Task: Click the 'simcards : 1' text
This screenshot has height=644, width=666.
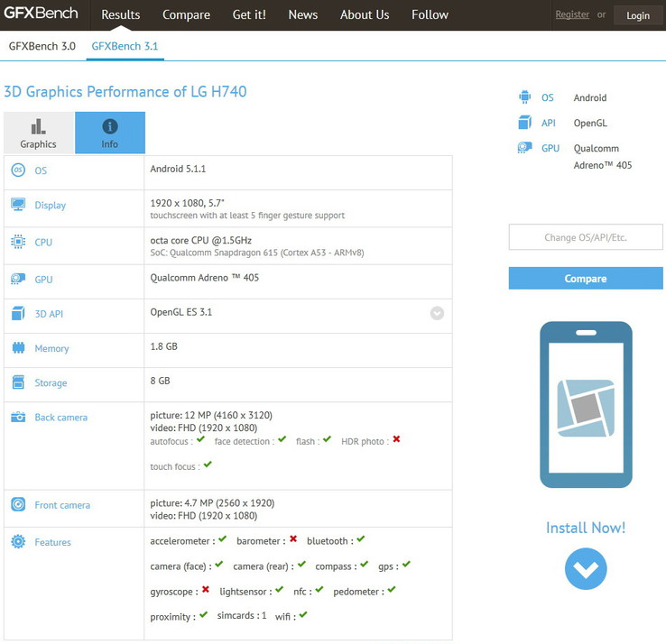Action: (x=242, y=615)
